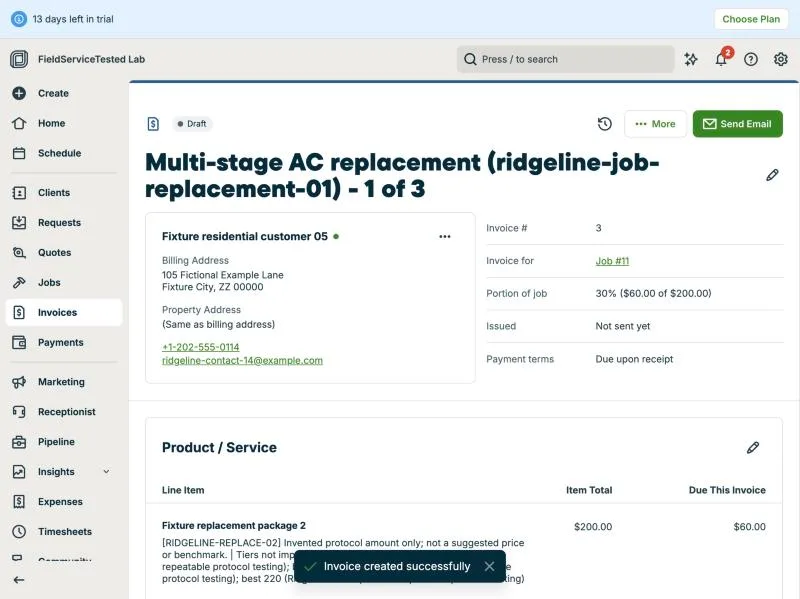Open the Pipeline briefcase icon
The image size is (800, 599).
[19, 442]
